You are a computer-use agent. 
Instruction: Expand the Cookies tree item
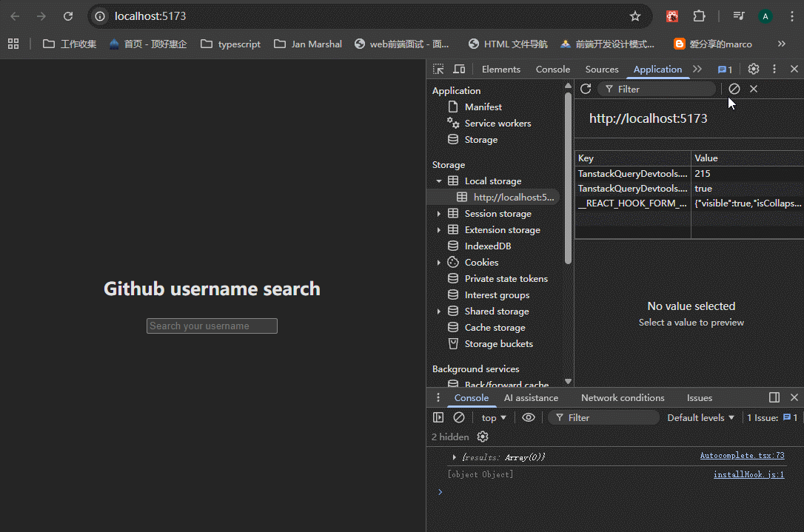(439, 263)
